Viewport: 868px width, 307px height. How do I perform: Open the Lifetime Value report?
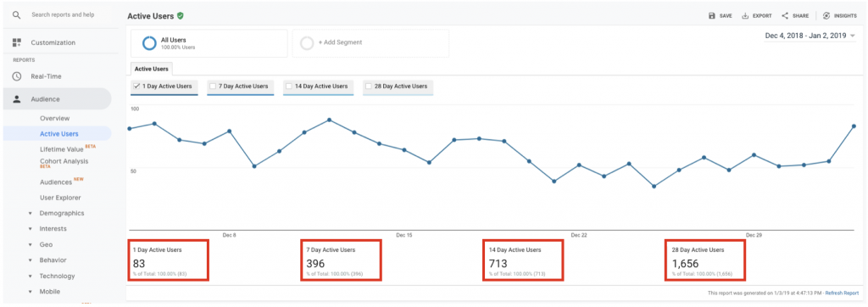point(61,149)
